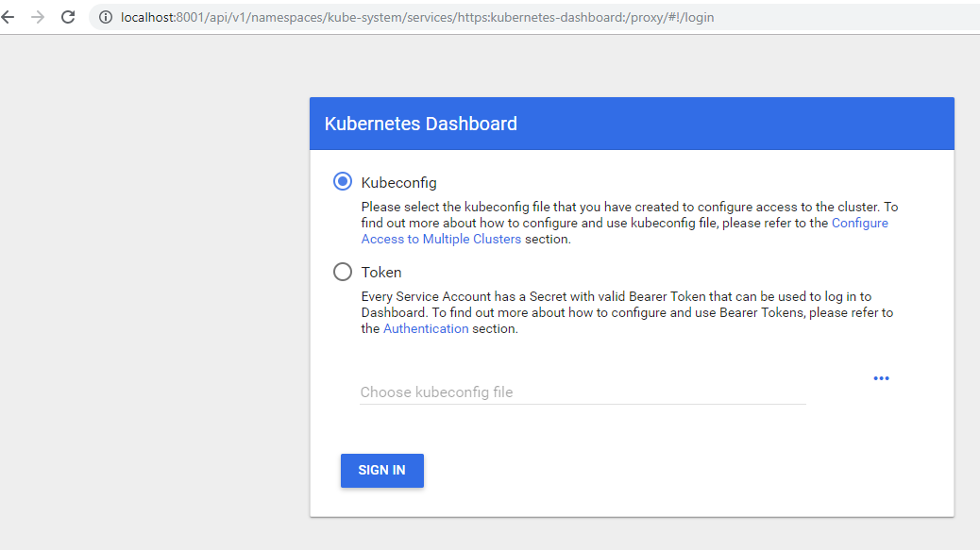980x550 pixels.
Task: Click the Kubeconfig option label text
Action: point(398,183)
